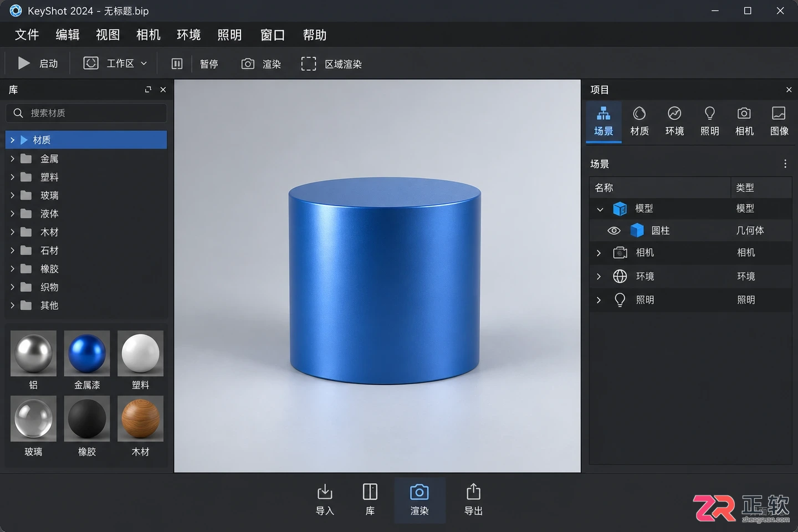This screenshot has width=798, height=532.
Task: Collapse the 模型 node in scene tree
Action: tap(600, 209)
